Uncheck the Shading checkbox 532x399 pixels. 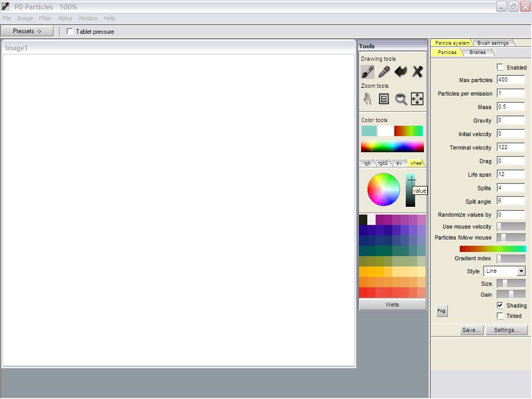pyautogui.click(x=500, y=305)
